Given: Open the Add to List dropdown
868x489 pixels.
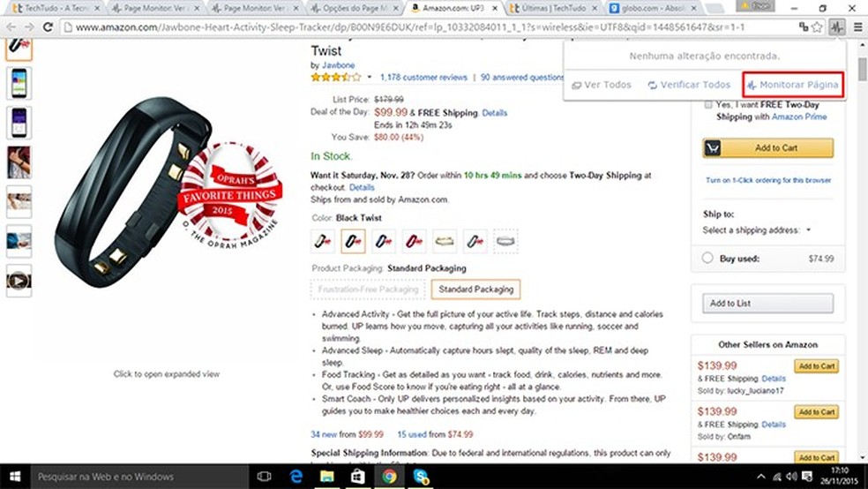Looking at the screenshot, I should coord(767,304).
